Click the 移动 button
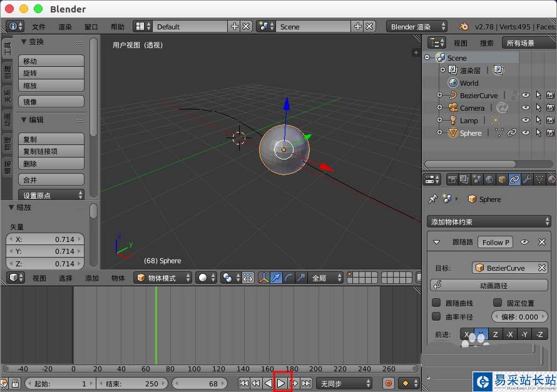The height and width of the screenshot is (392, 557). click(51, 61)
